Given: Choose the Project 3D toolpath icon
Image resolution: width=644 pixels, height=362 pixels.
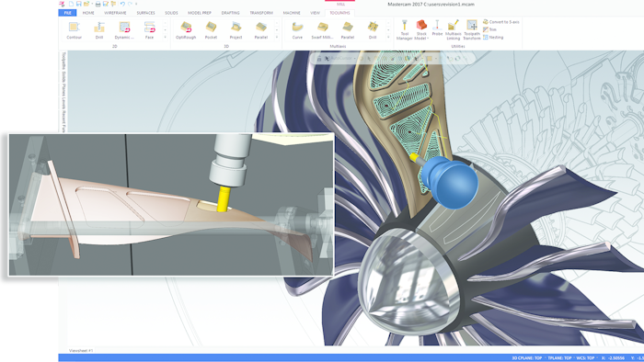Looking at the screenshot, I should (236, 30).
